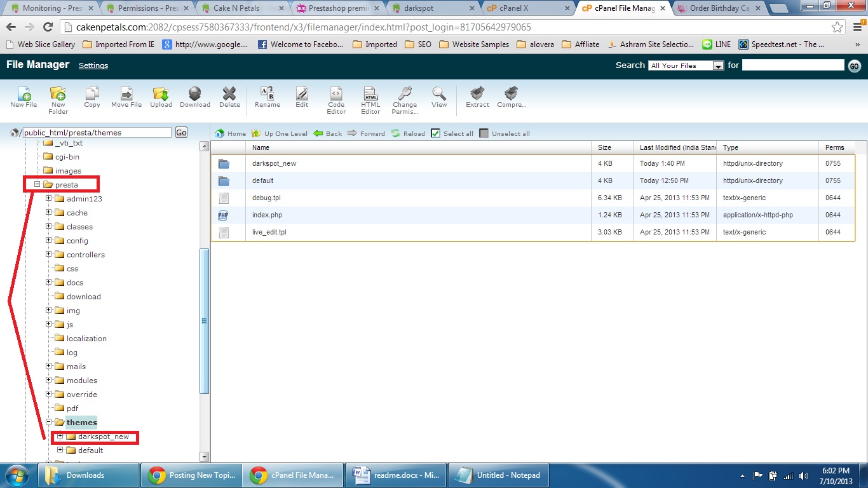The width and height of the screenshot is (868, 488).
Task: Open the All Your Files search dropdown
Action: point(686,65)
